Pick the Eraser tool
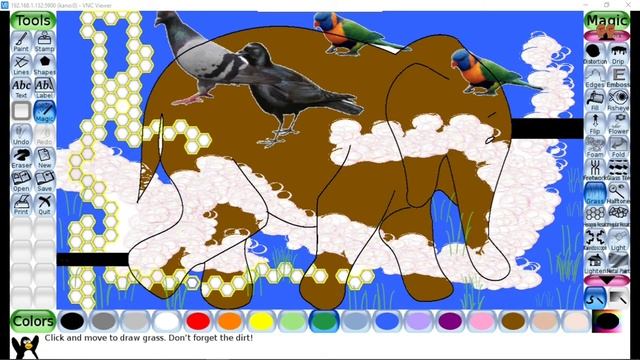The height and width of the screenshot is (360, 640). (x=21, y=158)
